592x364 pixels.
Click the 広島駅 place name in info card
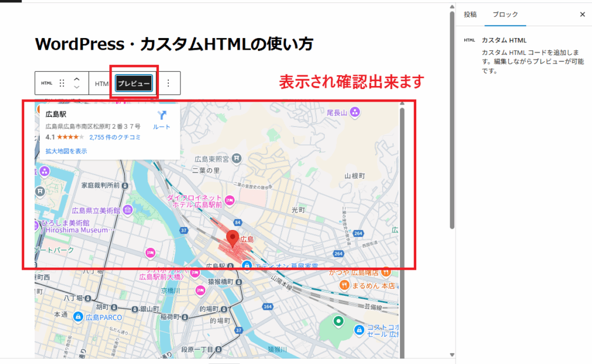tap(56, 114)
